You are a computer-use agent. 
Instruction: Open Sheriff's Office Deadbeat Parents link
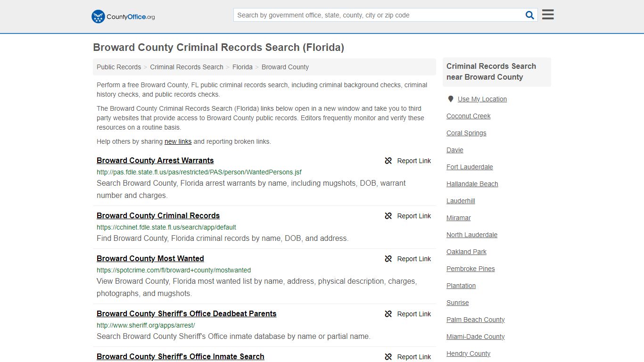coord(187,313)
